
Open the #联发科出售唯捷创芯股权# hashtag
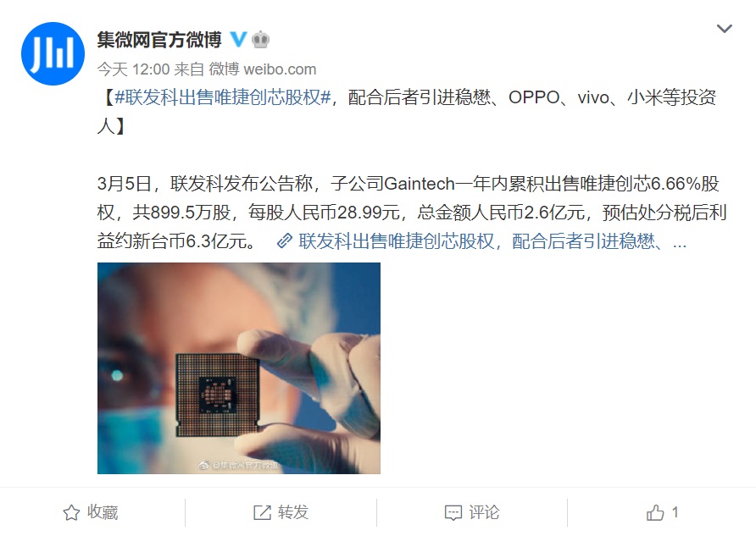click(223, 97)
